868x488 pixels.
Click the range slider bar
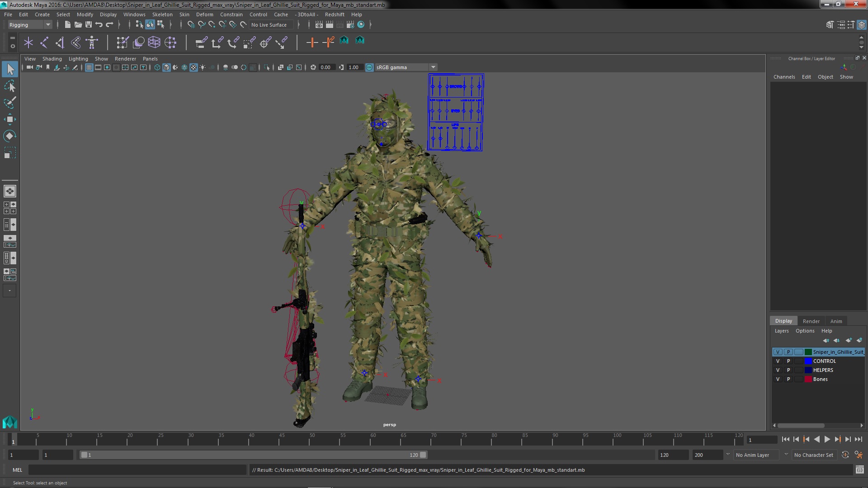253,455
